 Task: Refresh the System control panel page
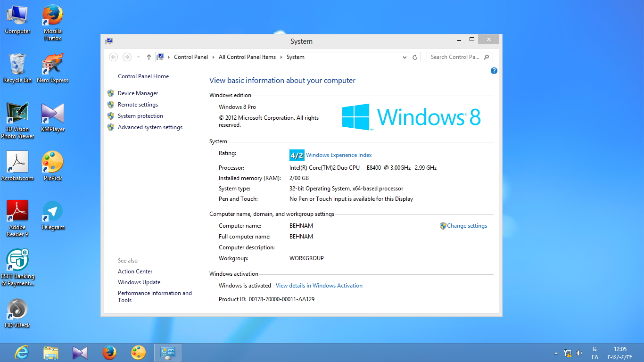pyautogui.click(x=415, y=57)
